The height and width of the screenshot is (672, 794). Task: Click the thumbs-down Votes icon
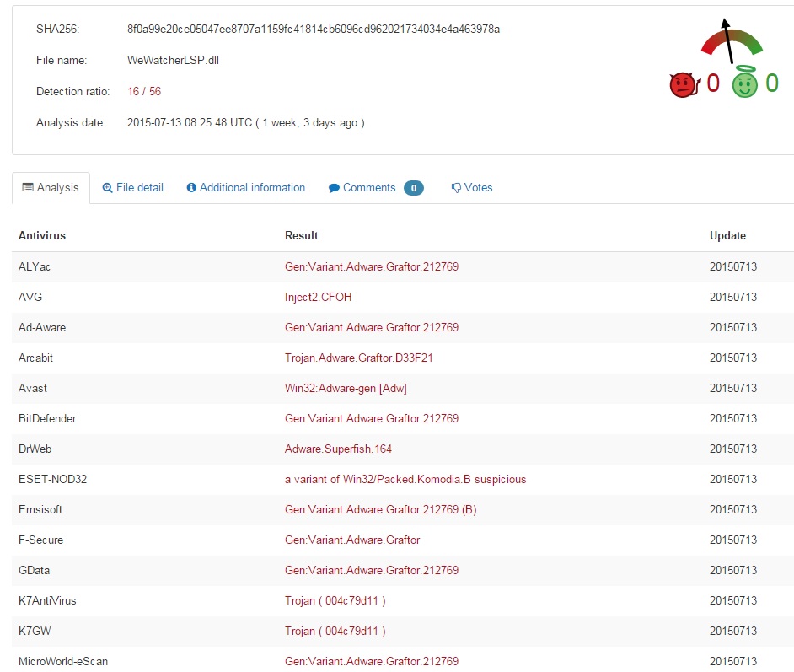(x=456, y=188)
